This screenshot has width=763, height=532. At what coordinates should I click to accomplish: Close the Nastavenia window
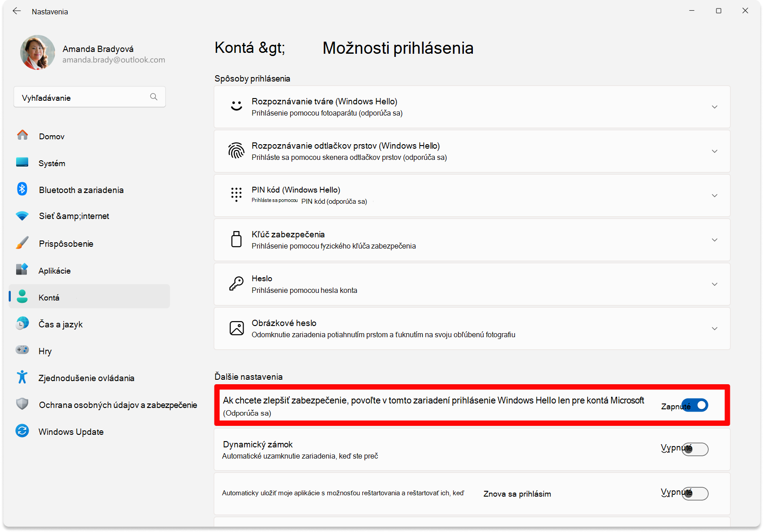(x=745, y=11)
